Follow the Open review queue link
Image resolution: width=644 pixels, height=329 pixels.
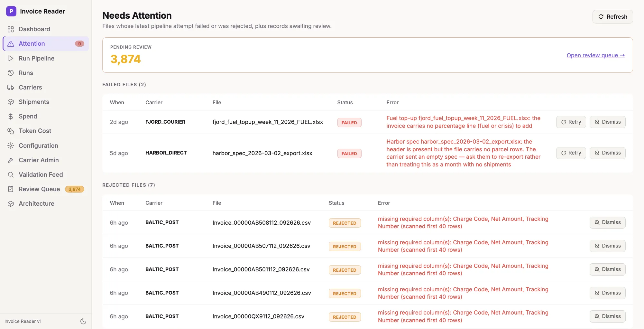pos(596,55)
